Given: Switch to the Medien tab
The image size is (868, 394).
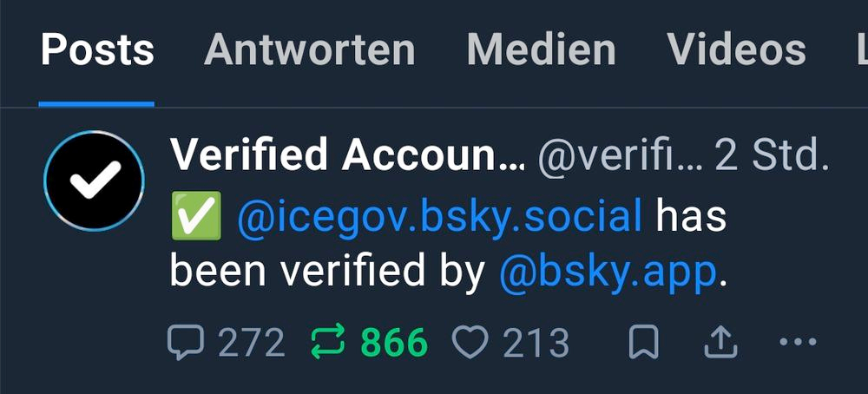Looking at the screenshot, I should pos(542,49).
